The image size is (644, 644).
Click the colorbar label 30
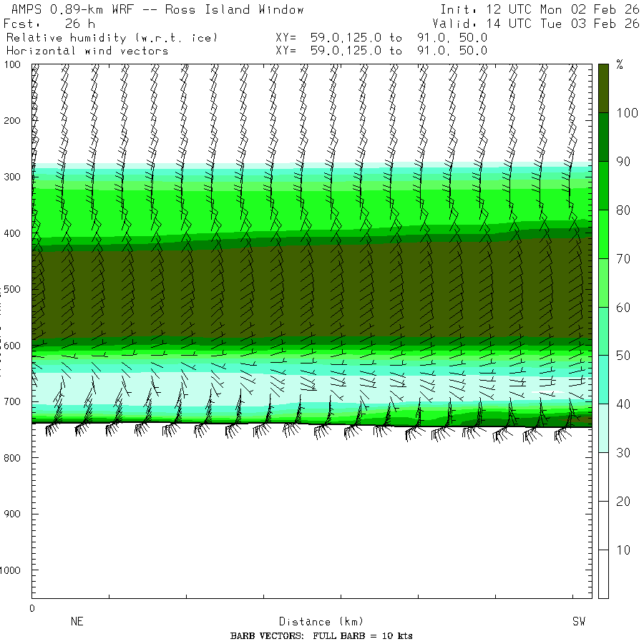click(x=623, y=453)
